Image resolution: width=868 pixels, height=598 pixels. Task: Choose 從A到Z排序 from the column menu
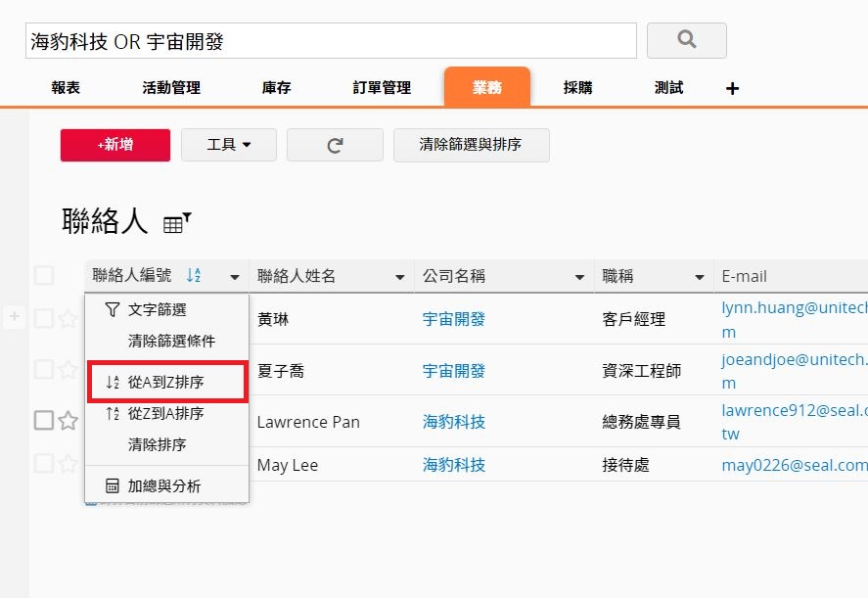(165, 382)
